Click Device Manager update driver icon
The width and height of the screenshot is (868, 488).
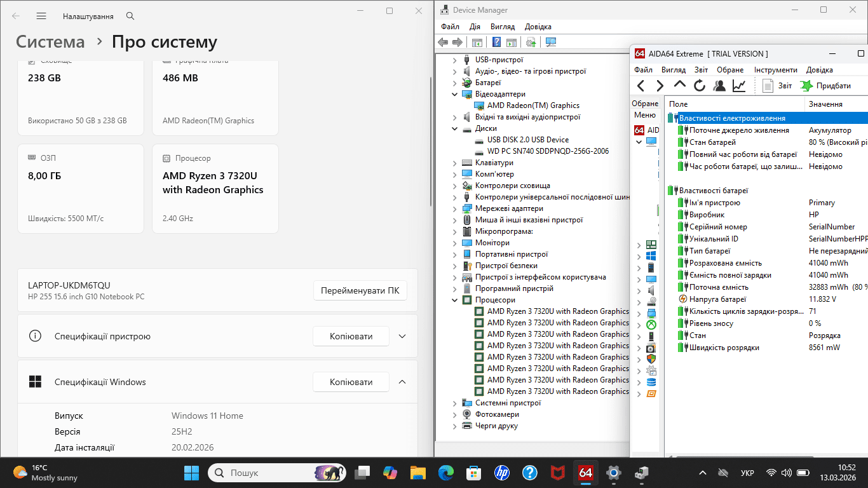(x=531, y=43)
